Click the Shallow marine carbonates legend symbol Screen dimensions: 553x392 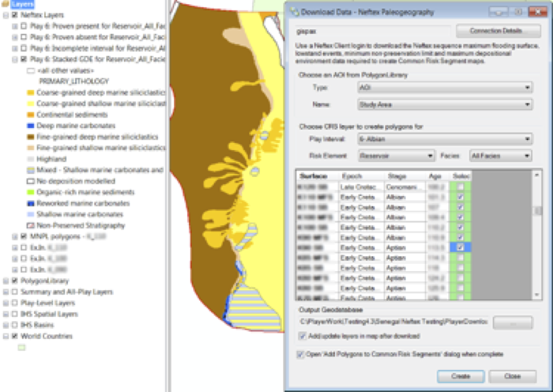pyautogui.click(x=30, y=214)
